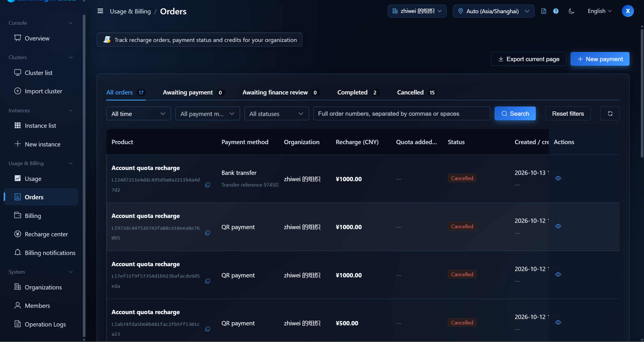Open the All payment methods dropdown
This screenshot has height=342, width=644.
(x=208, y=114)
